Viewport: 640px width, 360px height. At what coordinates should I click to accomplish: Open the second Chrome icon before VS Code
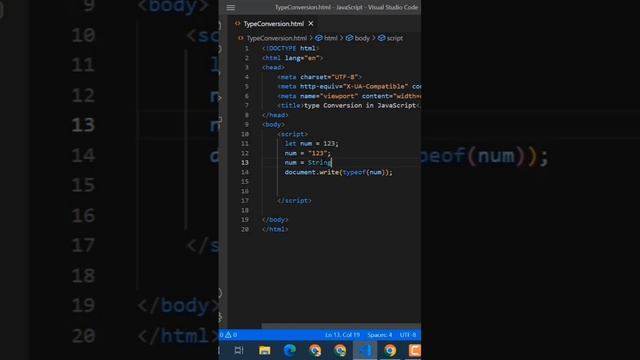[340, 350]
